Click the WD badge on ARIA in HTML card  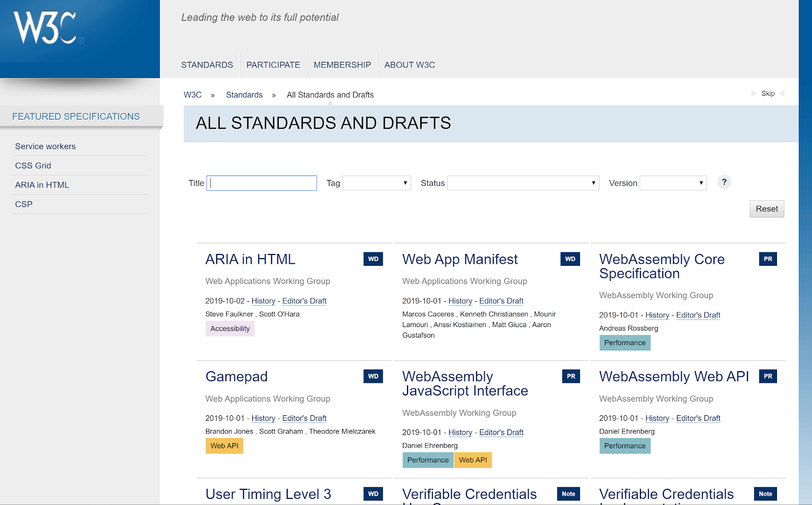pos(373,259)
